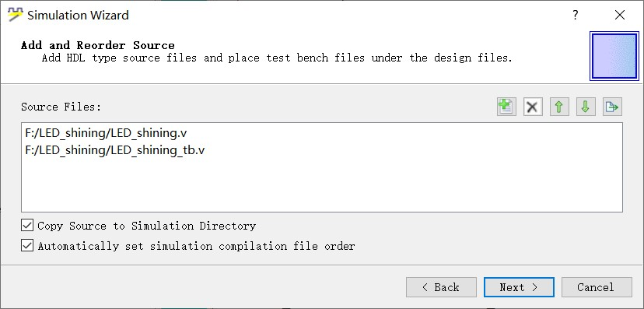Go to the previous step with the Back button
Image resolution: width=644 pixels, height=309 pixels.
pos(441,287)
